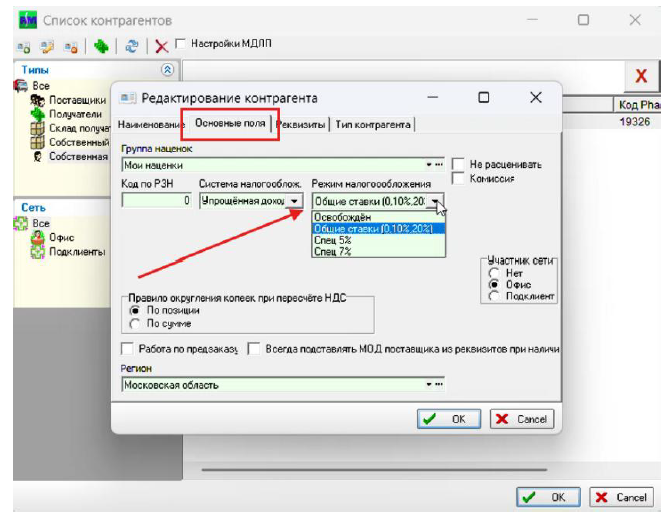Open the Система налогооблож. dropdown
663x516 pixels.
294,201
